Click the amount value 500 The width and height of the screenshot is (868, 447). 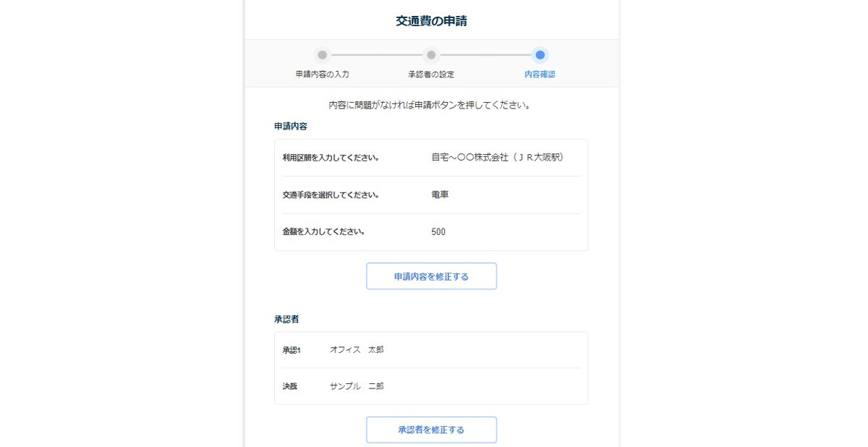pyautogui.click(x=438, y=232)
